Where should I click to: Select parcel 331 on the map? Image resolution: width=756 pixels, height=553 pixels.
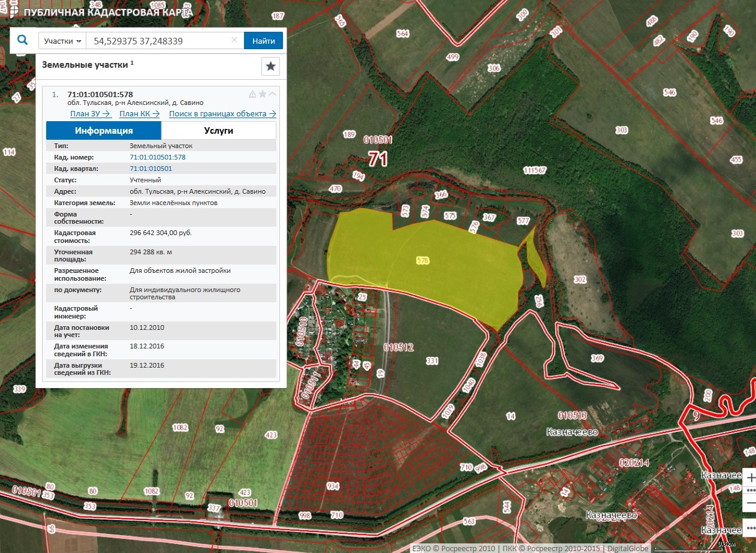[432, 361]
